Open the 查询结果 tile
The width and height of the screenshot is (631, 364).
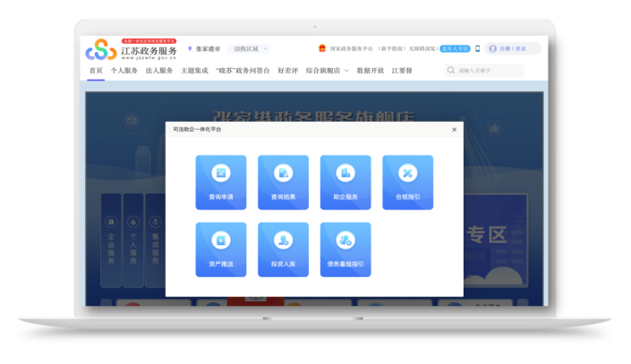coord(283,182)
